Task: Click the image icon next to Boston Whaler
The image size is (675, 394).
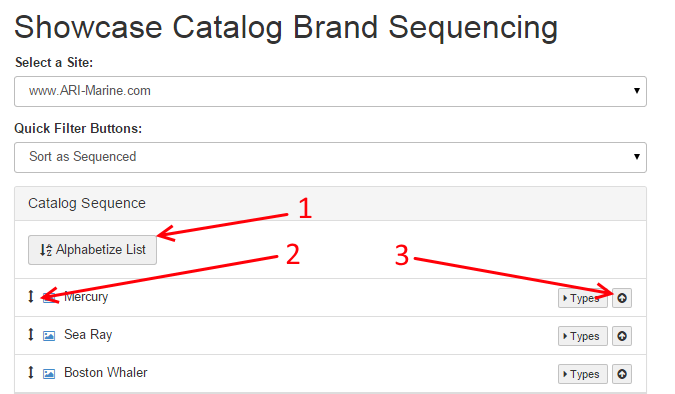Action: (x=49, y=373)
